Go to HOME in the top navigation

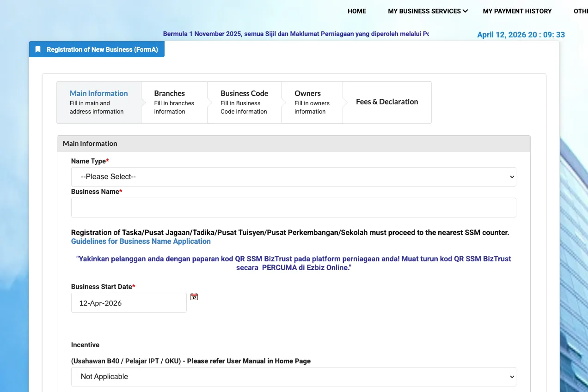(x=356, y=11)
